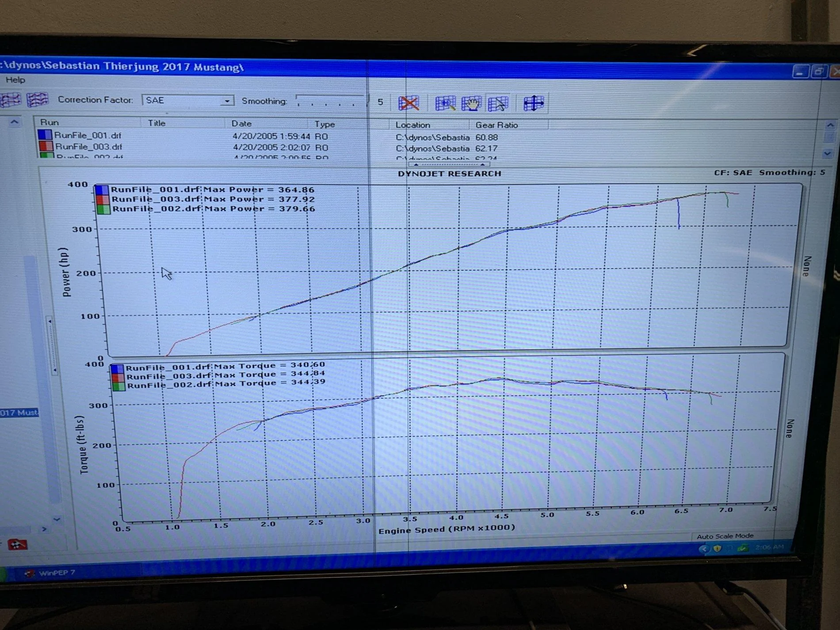Select RunFile_003.drf in the run list
840x630 pixels.
point(88,146)
